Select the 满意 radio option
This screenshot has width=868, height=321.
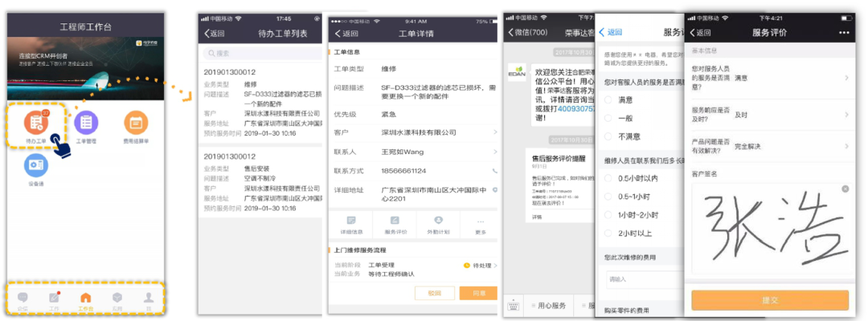(608, 100)
